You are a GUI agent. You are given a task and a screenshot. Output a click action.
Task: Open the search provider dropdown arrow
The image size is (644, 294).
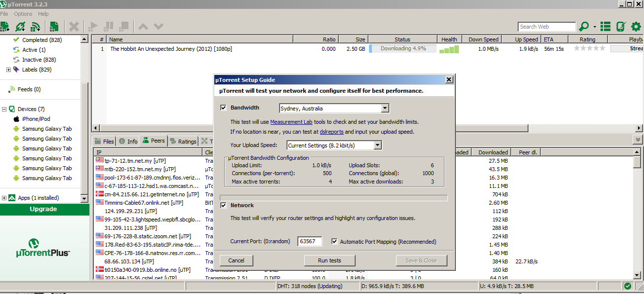point(595,27)
